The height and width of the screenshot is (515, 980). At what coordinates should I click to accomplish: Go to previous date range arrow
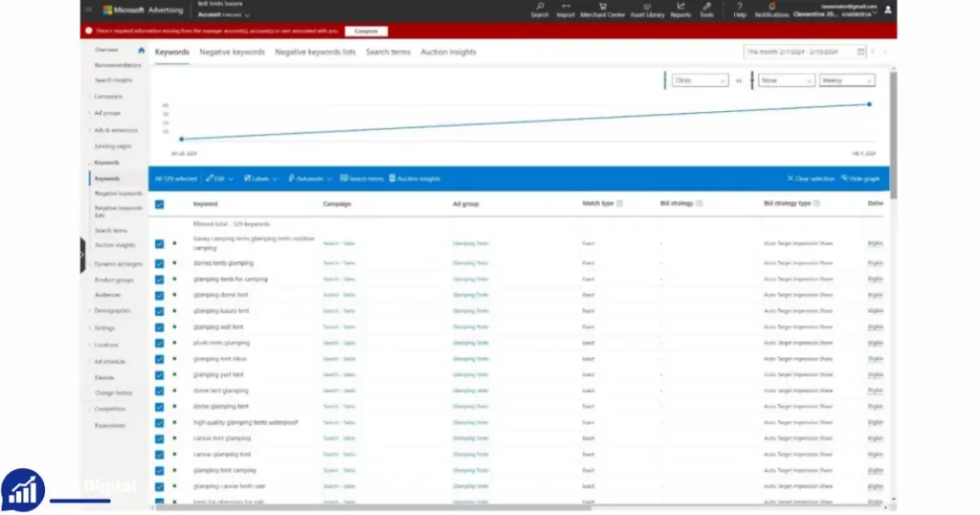[873, 52]
